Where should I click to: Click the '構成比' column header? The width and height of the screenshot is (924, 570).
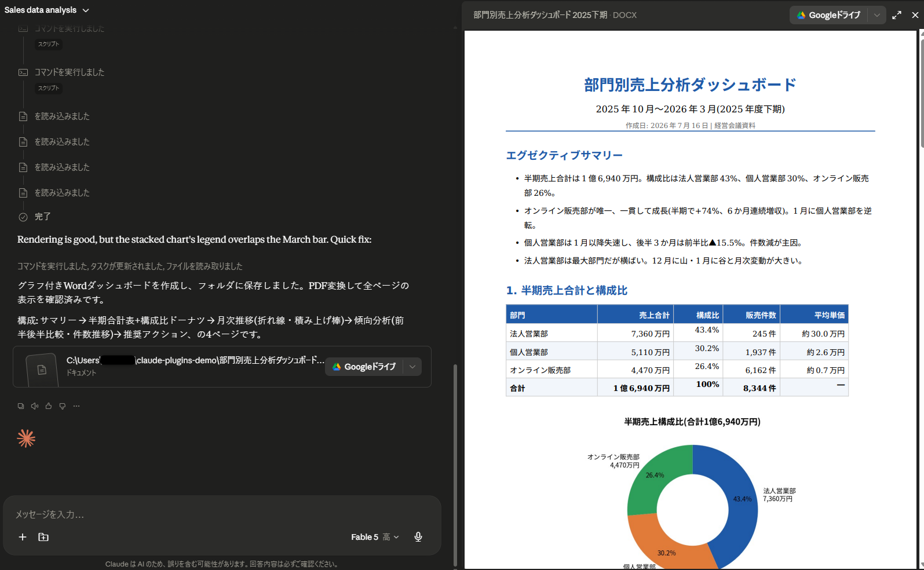point(707,315)
